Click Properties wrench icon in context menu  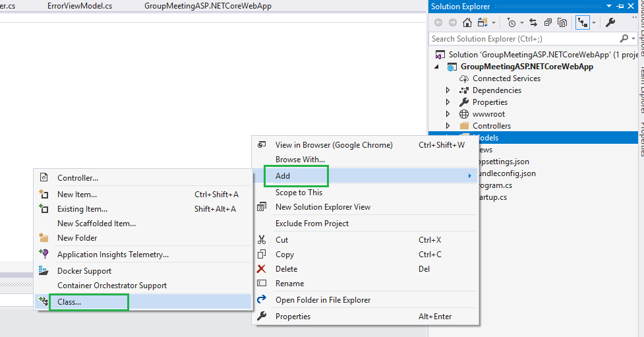(262, 316)
